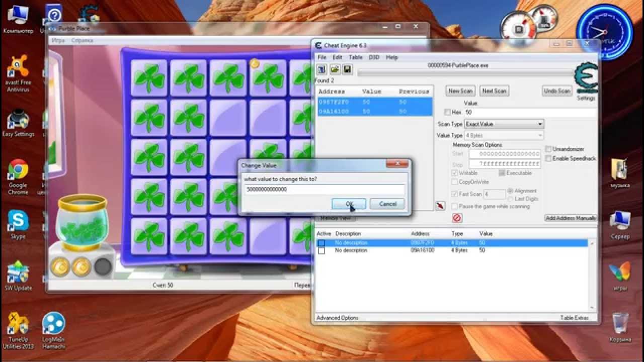644x362 pixels.
Task: Select found address row 0967F2F0
Action: [374, 102]
